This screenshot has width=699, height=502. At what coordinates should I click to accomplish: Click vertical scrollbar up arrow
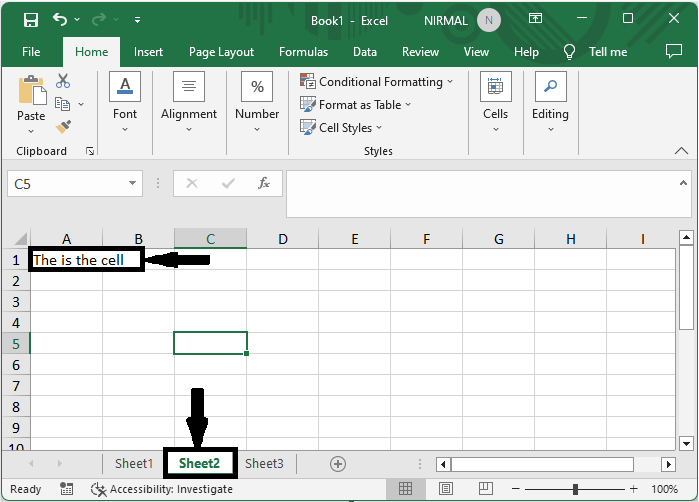tap(686, 237)
